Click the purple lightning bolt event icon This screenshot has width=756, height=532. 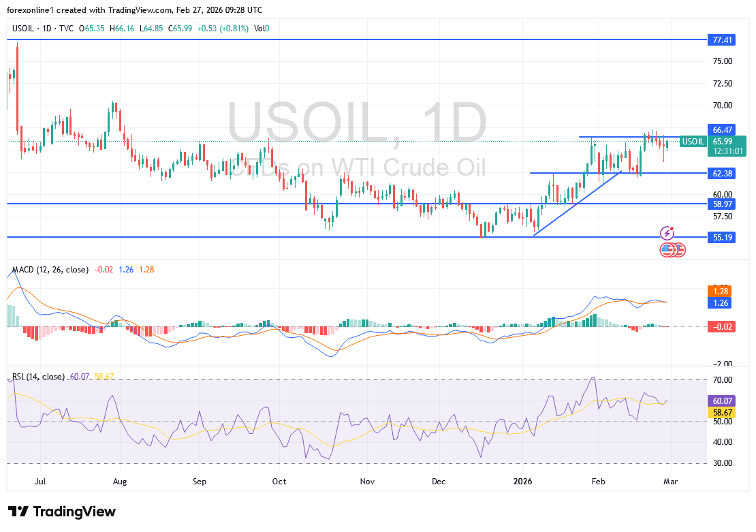[668, 233]
